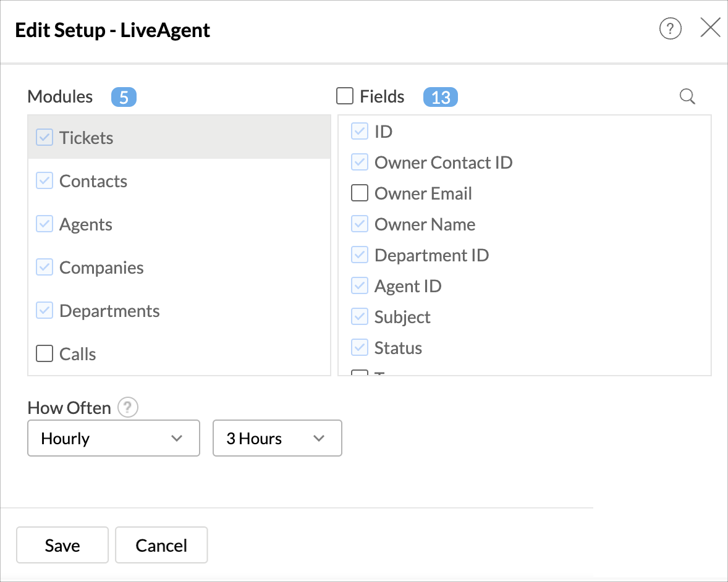Open the 3 Hours interval dropdown
Screen dimensions: 728x582
coord(277,438)
